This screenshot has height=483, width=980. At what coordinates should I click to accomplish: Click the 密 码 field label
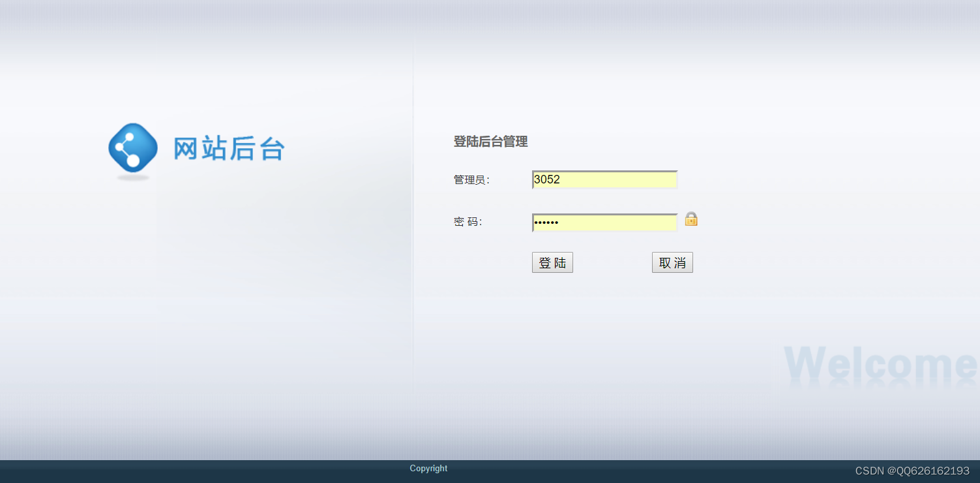point(467,221)
